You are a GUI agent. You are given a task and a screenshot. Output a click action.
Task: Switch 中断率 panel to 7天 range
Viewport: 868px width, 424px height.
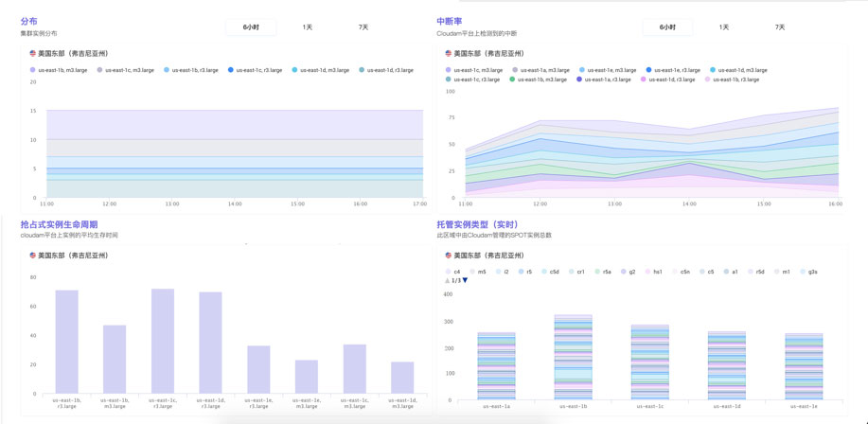(x=780, y=27)
